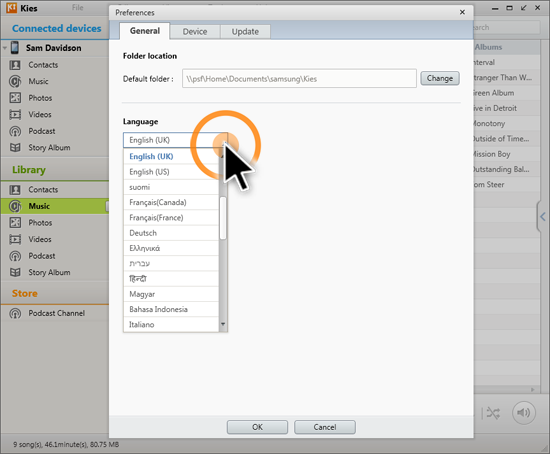550x454 pixels.
Task: Select the Sam Davidson phone device icon
Action: click(x=15, y=48)
